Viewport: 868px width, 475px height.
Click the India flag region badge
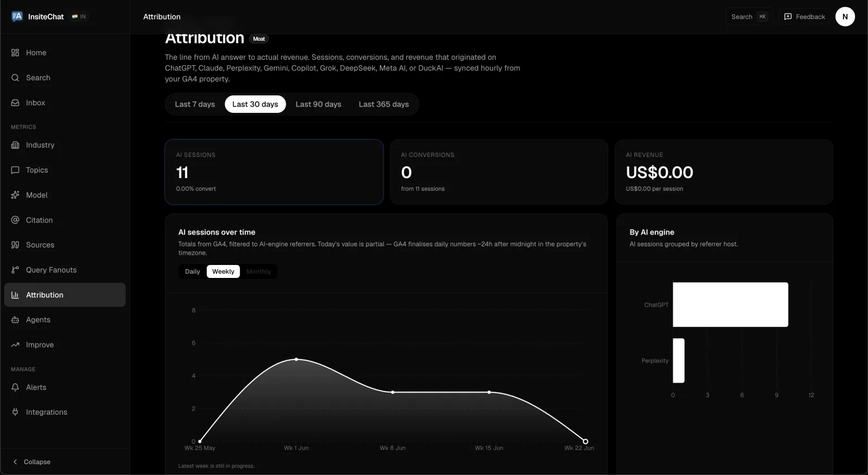[x=79, y=17]
